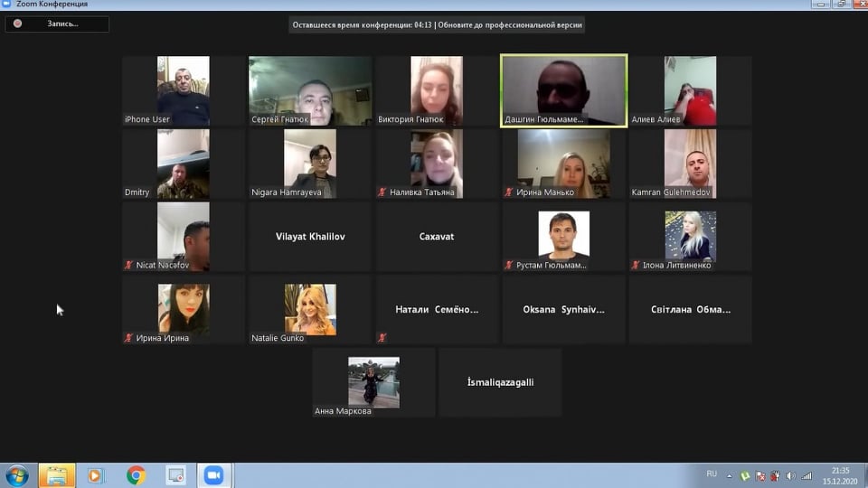This screenshot has width=868, height=488.
Task: Open Google Chrome from the taskbar
Action: [137, 474]
